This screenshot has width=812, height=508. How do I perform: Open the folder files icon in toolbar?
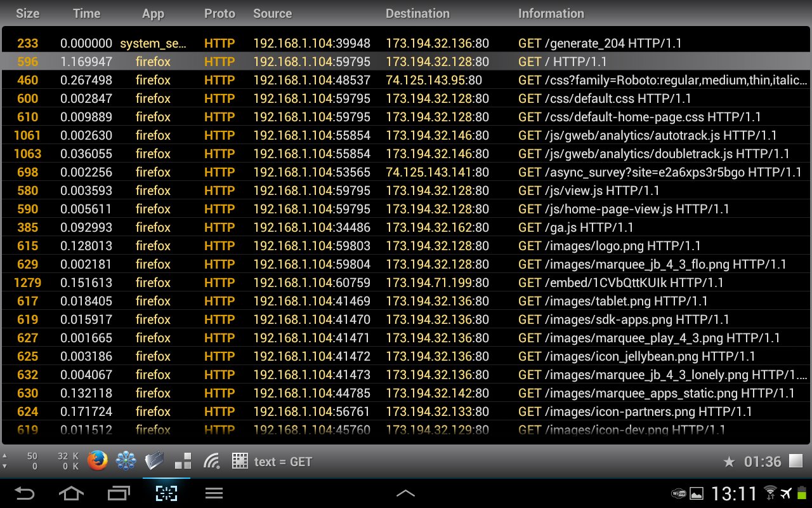coord(155,461)
